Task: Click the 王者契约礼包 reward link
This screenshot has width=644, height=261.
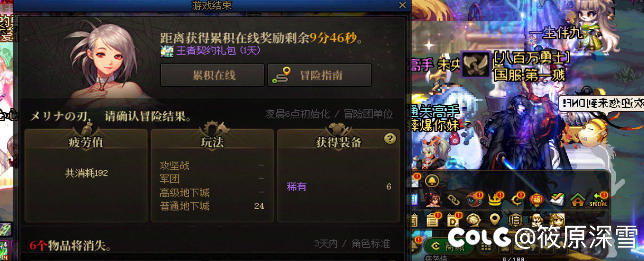Action: (218, 51)
